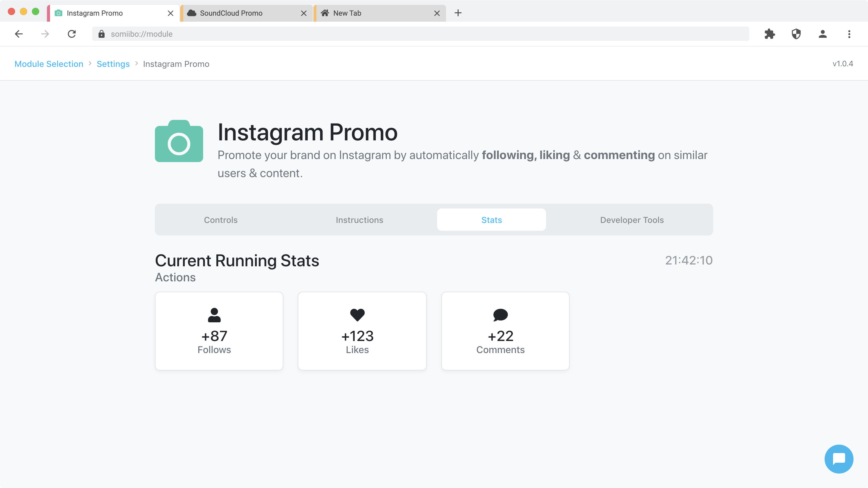Image resolution: width=868 pixels, height=488 pixels.
Task: Click the extensions puzzle piece icon
Action: [770, 34]
